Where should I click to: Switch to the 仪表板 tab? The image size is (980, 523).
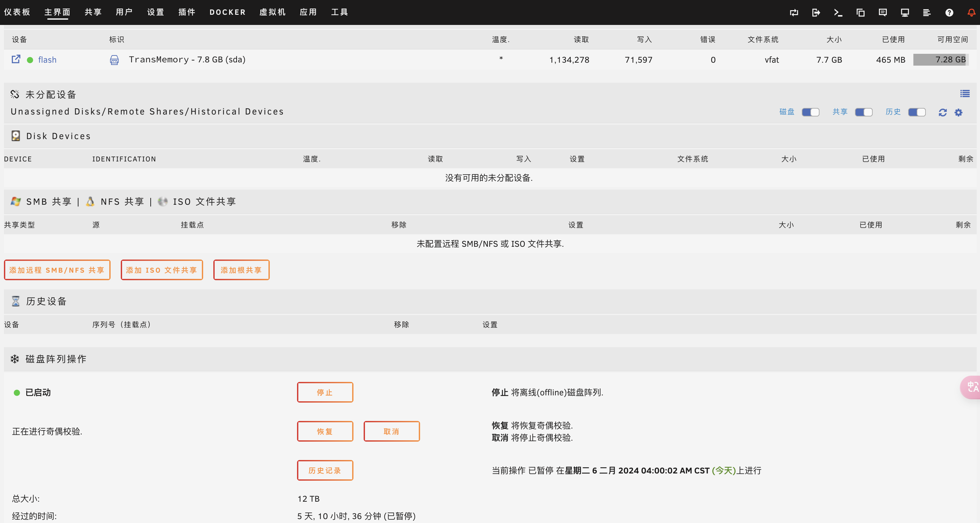tap(17, 12)
